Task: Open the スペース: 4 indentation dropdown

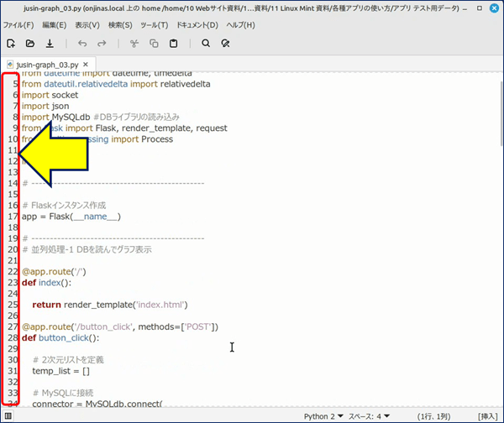Action: click(x=370, y=416)
